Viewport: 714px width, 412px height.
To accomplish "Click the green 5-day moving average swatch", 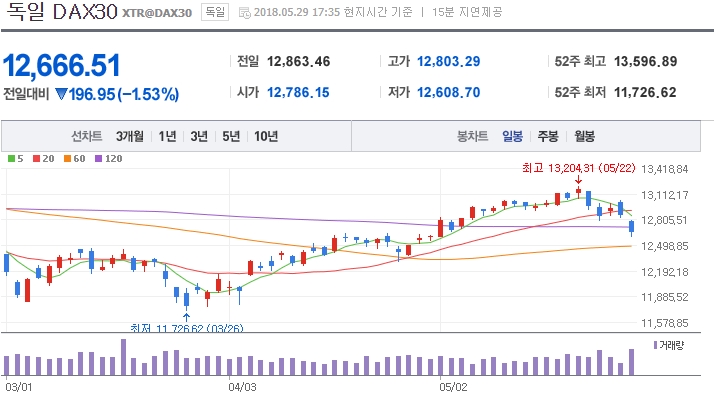I will point(10,159).
